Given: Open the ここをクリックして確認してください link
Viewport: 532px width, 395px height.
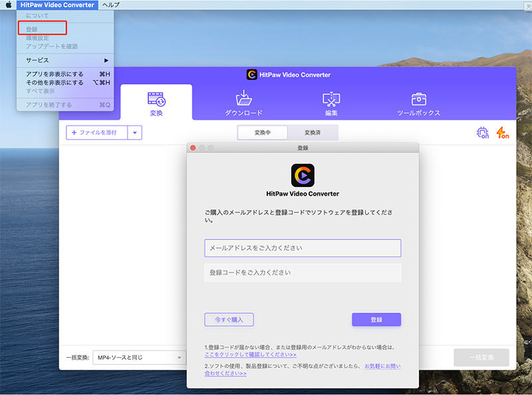Looking at the screenshot, I should tap(251, 354).
